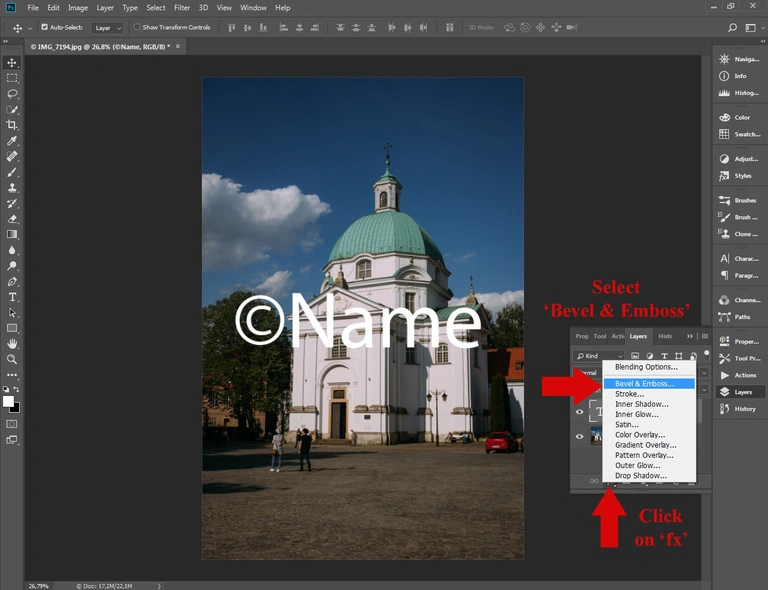Click the black background color swatch
768x590 pixels.
tap(16, 408)
